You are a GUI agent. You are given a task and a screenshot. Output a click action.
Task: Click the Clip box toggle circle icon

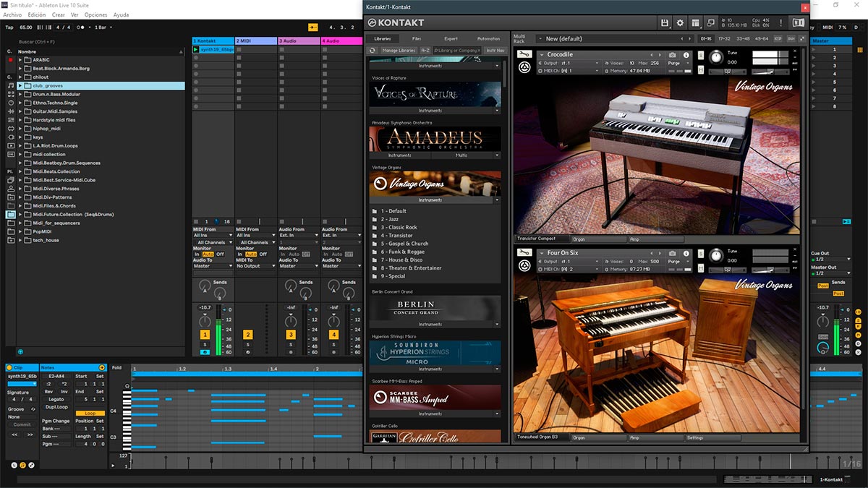point(9,368)
